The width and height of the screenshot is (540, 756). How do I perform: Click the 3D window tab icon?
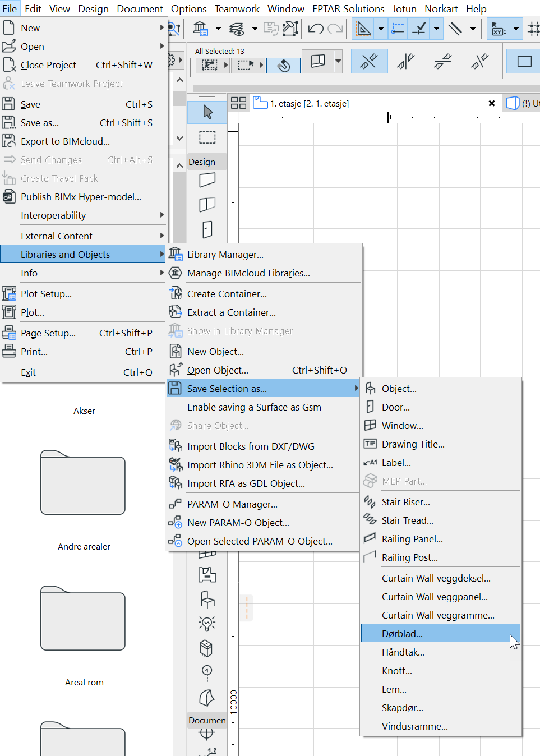(x=513, y=103)
